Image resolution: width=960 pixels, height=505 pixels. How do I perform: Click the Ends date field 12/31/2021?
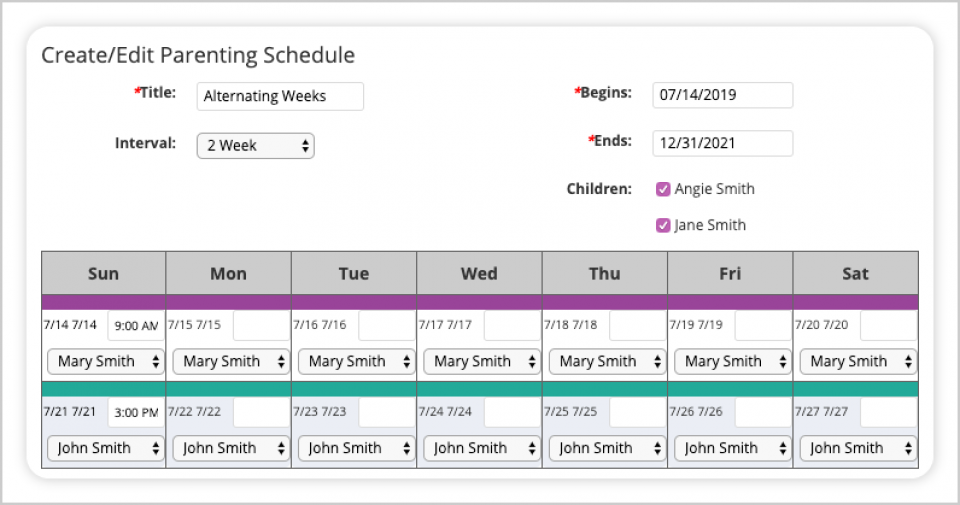(722, 143)
